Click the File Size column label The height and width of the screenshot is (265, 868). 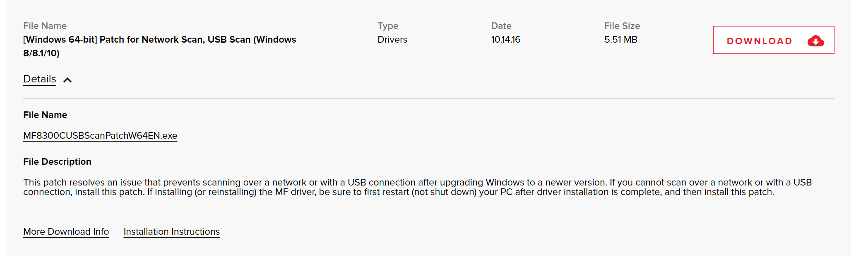pyautogui.click(x=622, y=26)
